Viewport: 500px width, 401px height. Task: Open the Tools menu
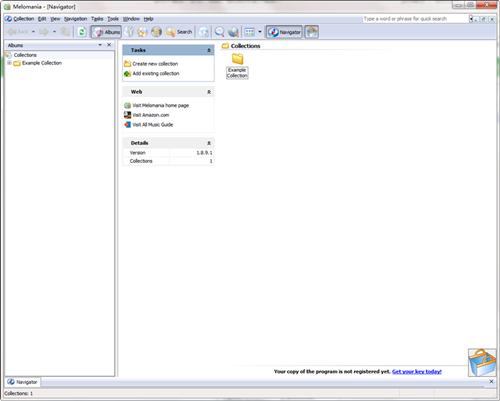click(113, 19)
